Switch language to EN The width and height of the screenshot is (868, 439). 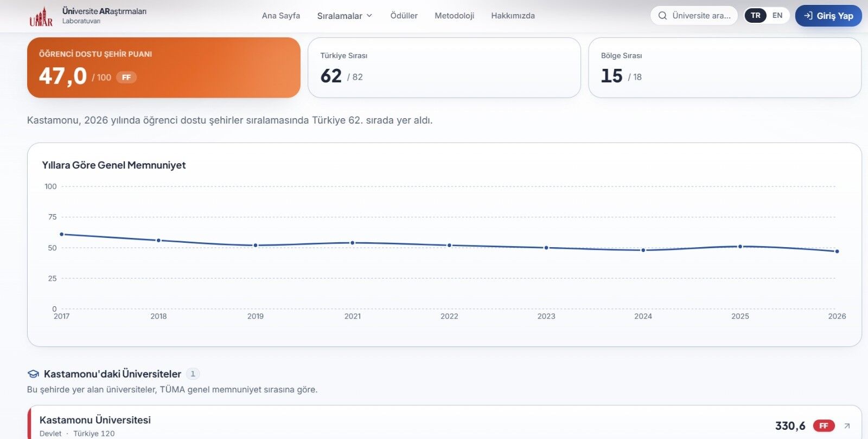(x=777, y=16)
